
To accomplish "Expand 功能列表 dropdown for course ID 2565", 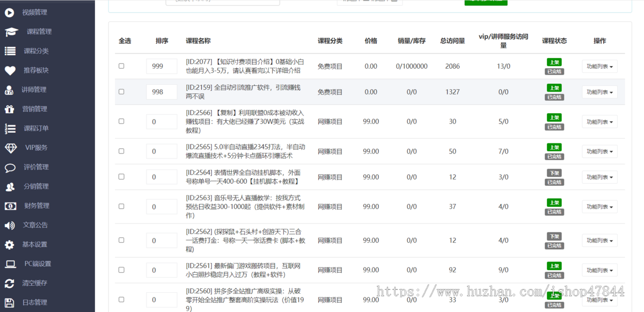I will pyautogui.click(x=599, y=151).
